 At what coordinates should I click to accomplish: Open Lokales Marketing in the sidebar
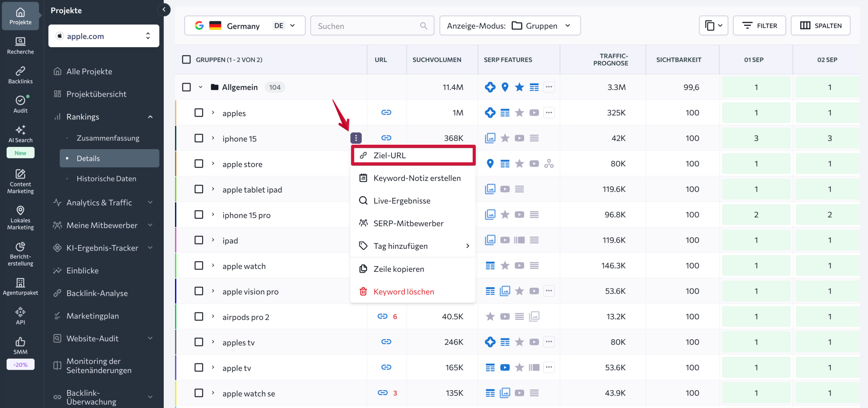pos(20,218)
